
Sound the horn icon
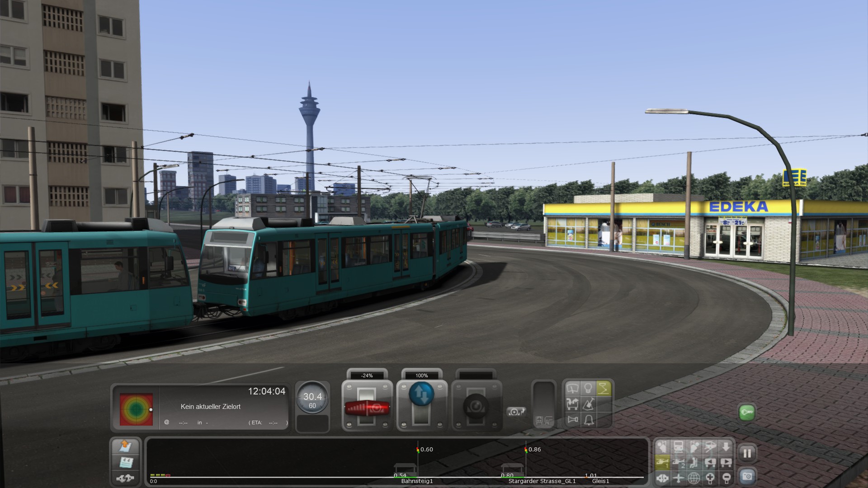tap(573, 420)
